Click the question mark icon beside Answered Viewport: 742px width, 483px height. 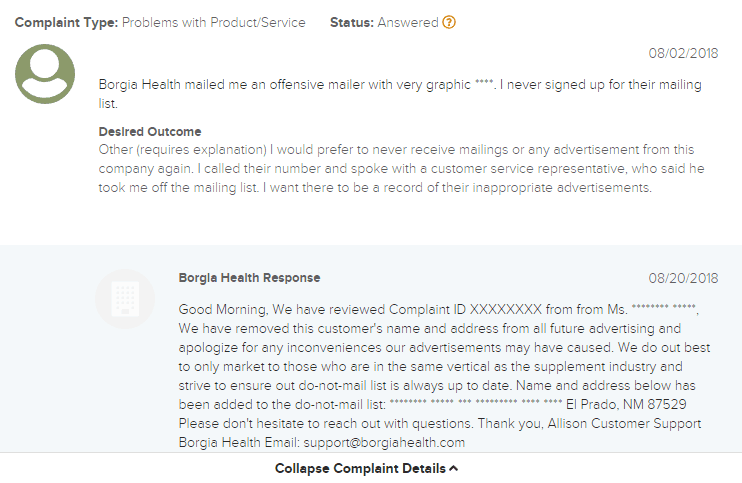pyautogui.click(x=449, y=22)
